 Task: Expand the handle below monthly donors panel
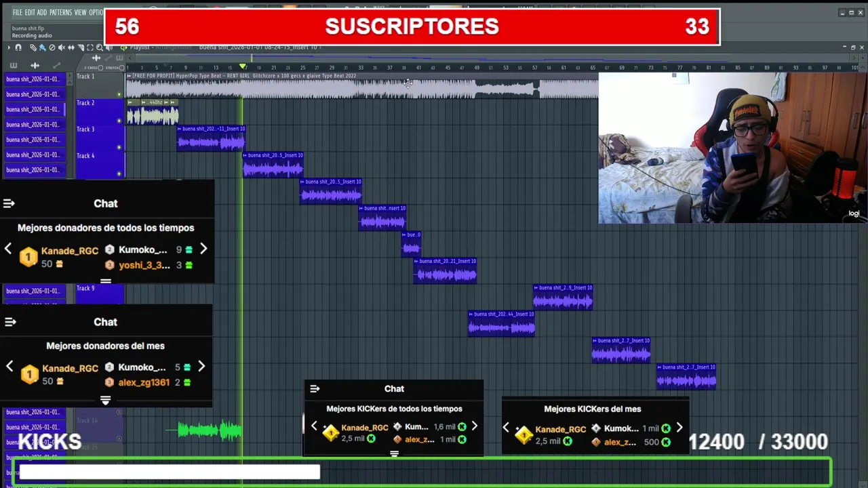106,401
